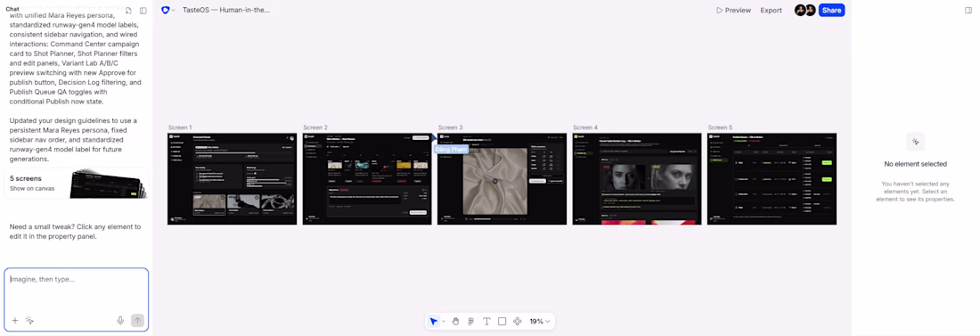
Task: Collapse the chat sidebar panel
Action: pos(143,11)
